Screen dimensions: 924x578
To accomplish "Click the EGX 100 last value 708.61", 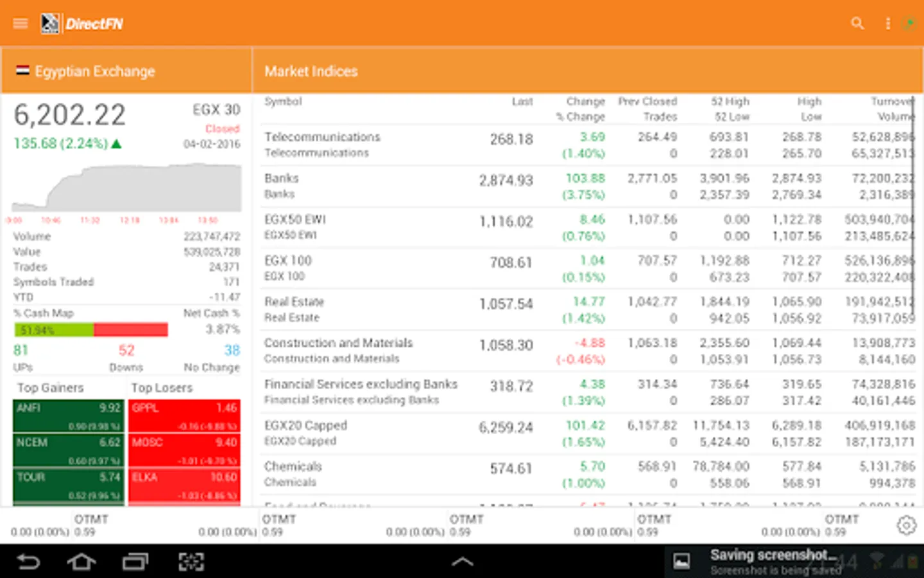I will point(511,263).
